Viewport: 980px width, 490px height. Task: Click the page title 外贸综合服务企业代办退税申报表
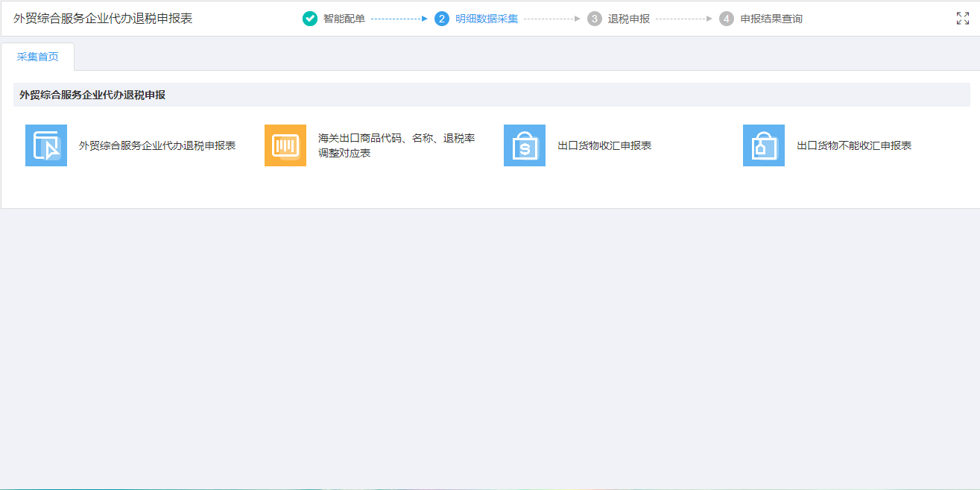coord(103,19)
